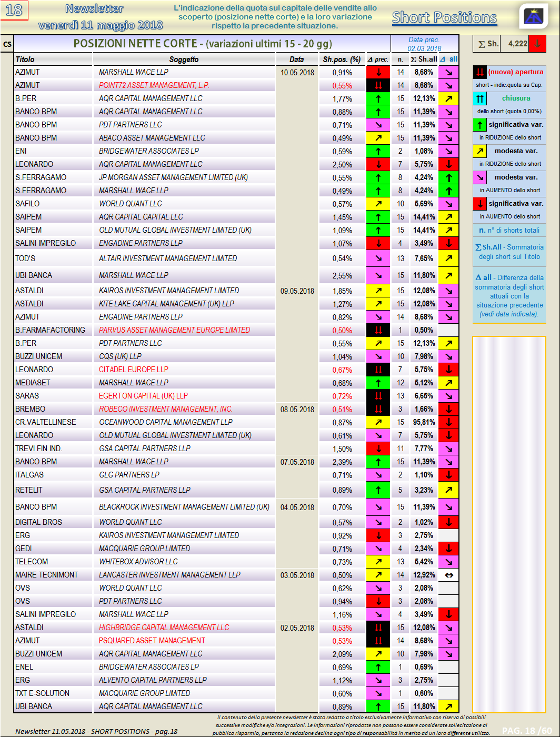Click the green up arrow legend icon
This screenshot has width=560, height=737.
click(x=479, y=125)
